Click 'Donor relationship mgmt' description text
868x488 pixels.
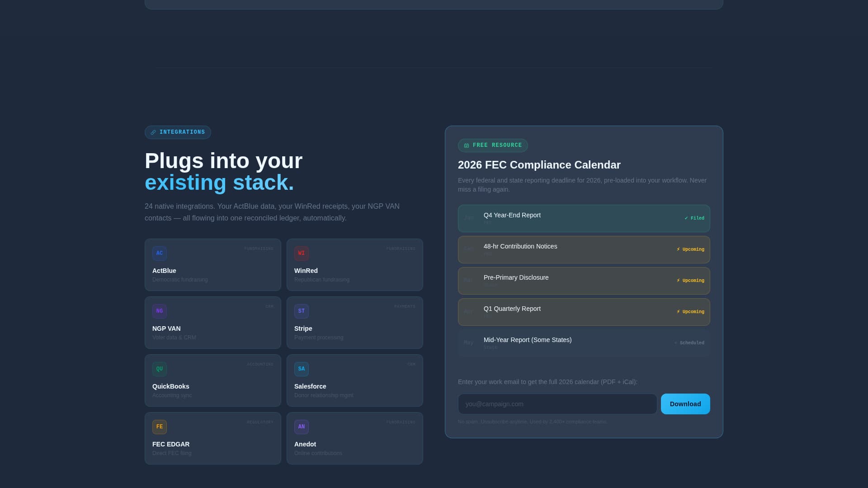(x=324, y=395)
